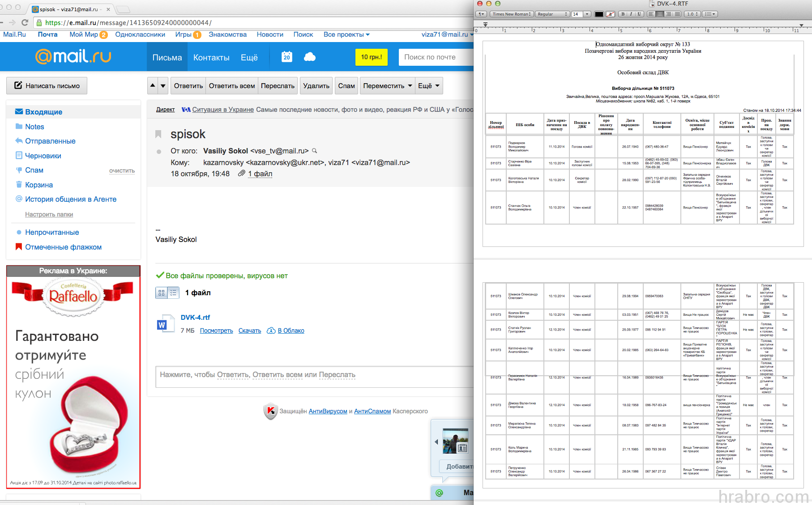Switch attachments to thumbnail grid view
This screenshot has height=505, width=812.
tap(162, 293)
